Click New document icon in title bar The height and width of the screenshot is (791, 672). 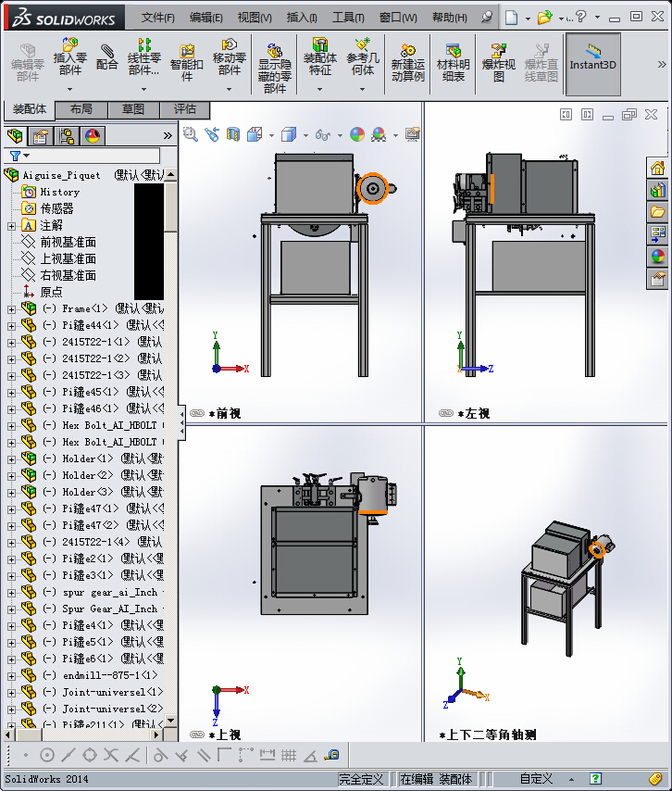pos(512,18)
